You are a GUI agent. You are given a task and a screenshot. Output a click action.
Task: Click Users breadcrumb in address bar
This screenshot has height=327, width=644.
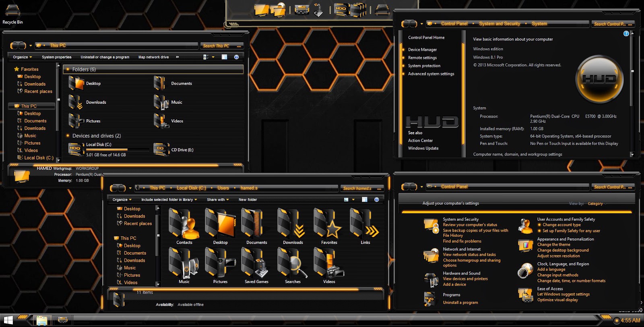223,188
